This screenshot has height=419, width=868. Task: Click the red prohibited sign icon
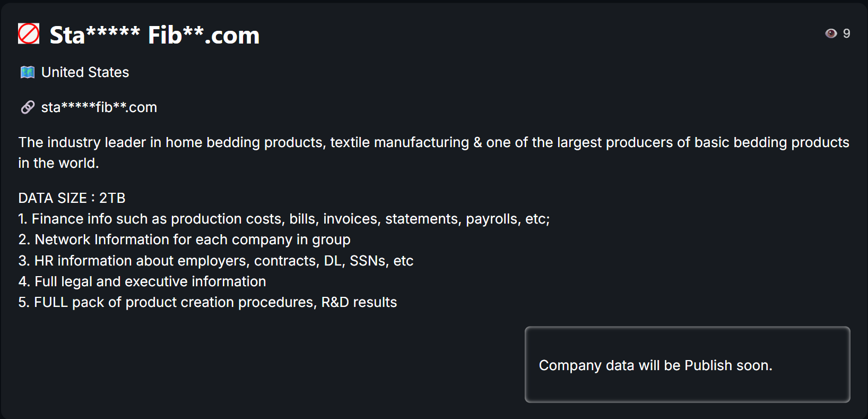29,34
